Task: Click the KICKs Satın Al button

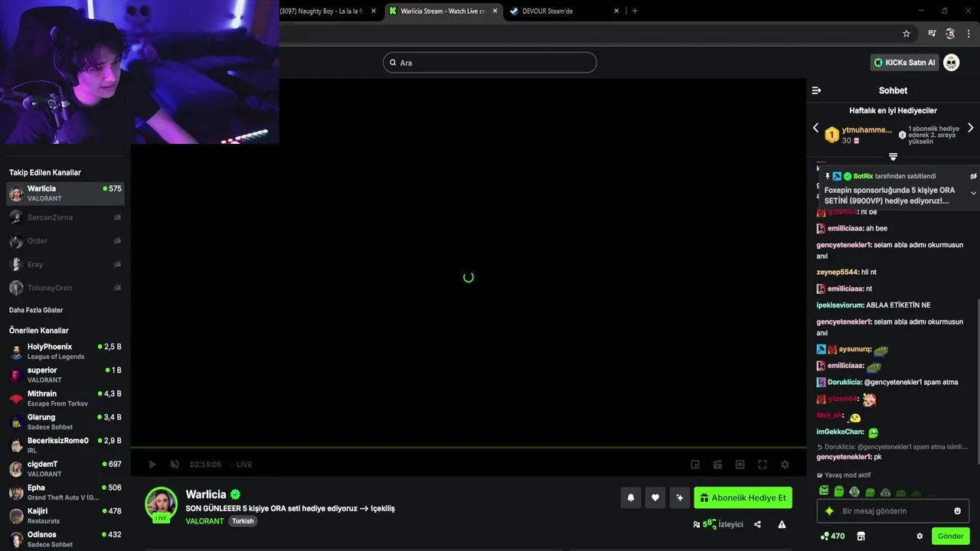Action: pos(904,63)
